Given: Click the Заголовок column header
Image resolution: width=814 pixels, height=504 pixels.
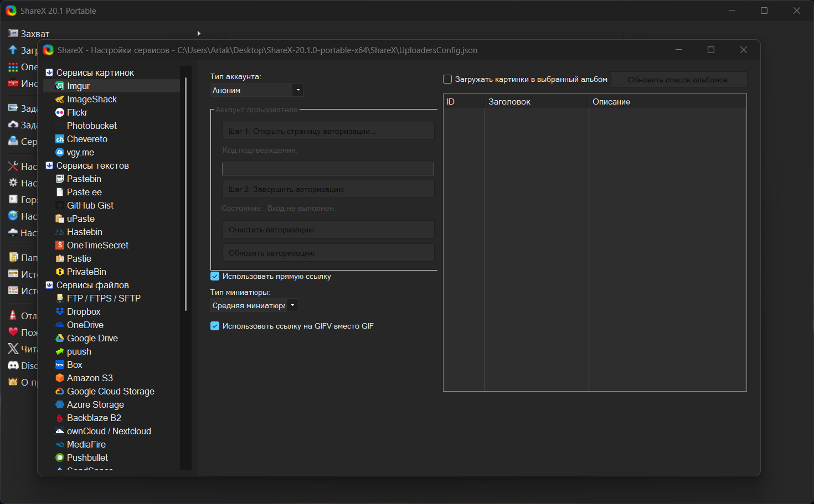Looking at the screenshot, I should (537, 102).
